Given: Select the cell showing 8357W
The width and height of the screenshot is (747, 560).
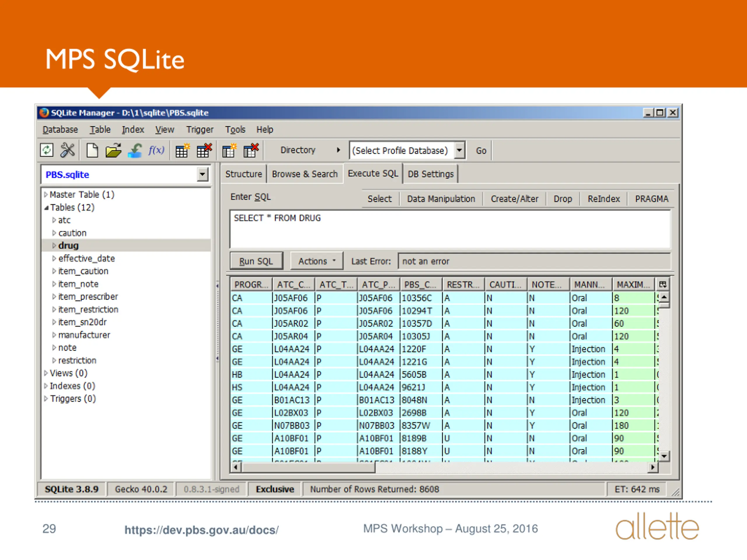Looking at the screenshot, I should 420,426.
